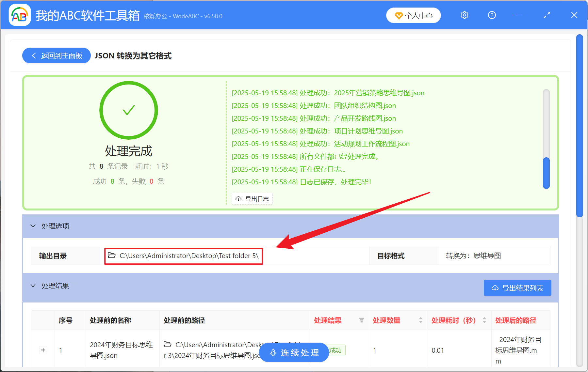
Task: Toggle sort order on 处理耗时 column
Action: [x=484, y=320]
